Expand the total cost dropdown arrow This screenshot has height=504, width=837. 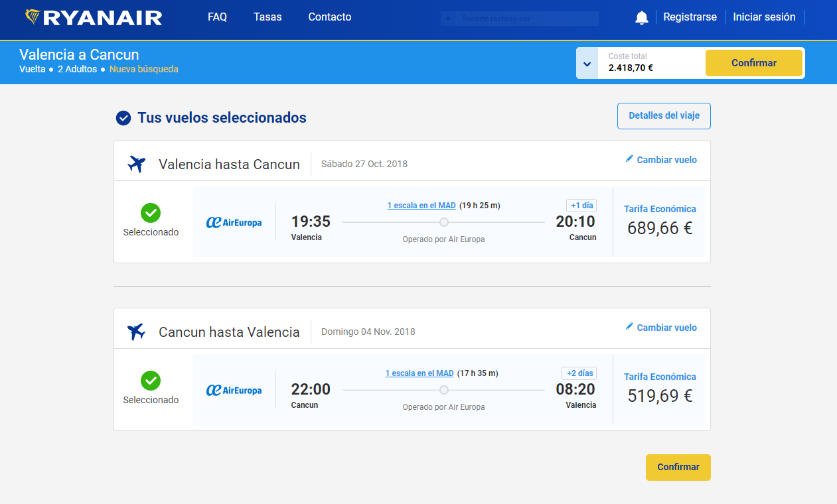587,64
